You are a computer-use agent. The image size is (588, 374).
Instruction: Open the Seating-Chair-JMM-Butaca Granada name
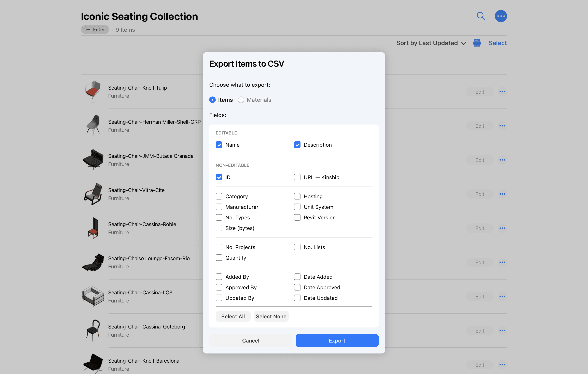click(x=151, y=156)
